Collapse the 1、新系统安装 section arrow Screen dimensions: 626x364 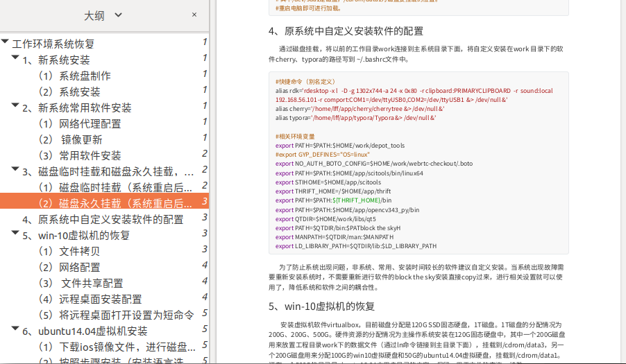tap(15, 58)
